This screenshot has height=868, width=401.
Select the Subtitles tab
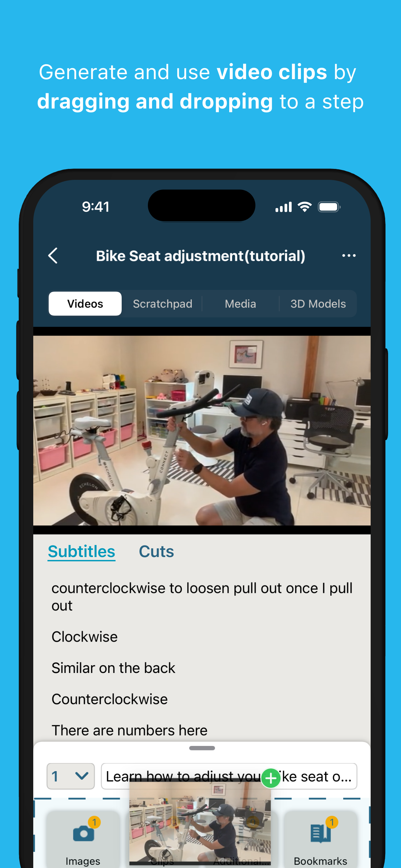tap(82, 552)
